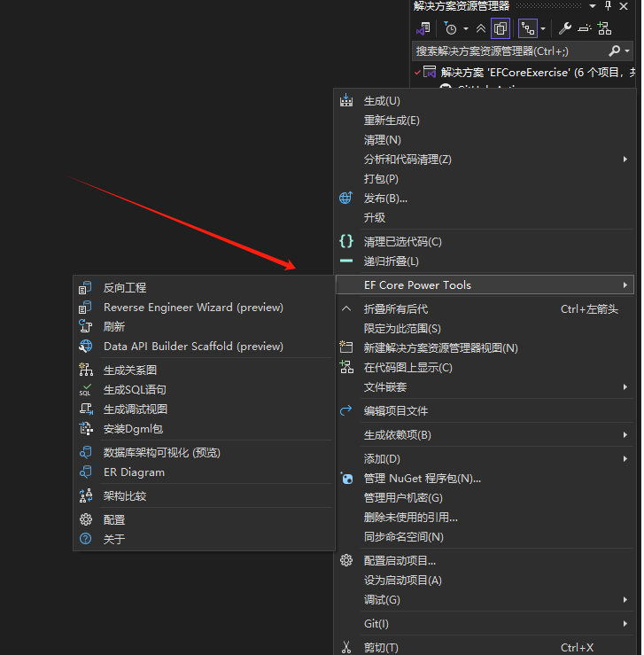The height and width of the screenshot is (655, 644).
Task: Toggle auto-hide pin of Solution Explorer
Action: (x=608, y=6)
